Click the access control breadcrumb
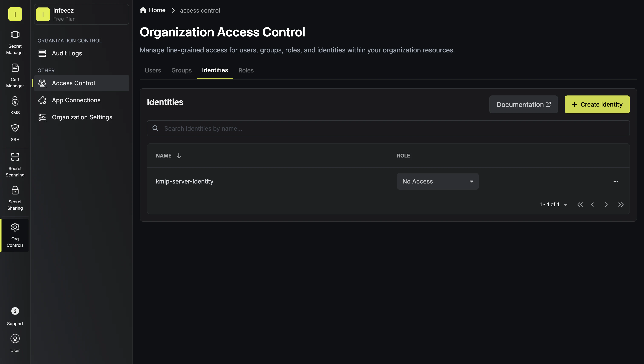The image size is (644, 364). tap(200, 10)
